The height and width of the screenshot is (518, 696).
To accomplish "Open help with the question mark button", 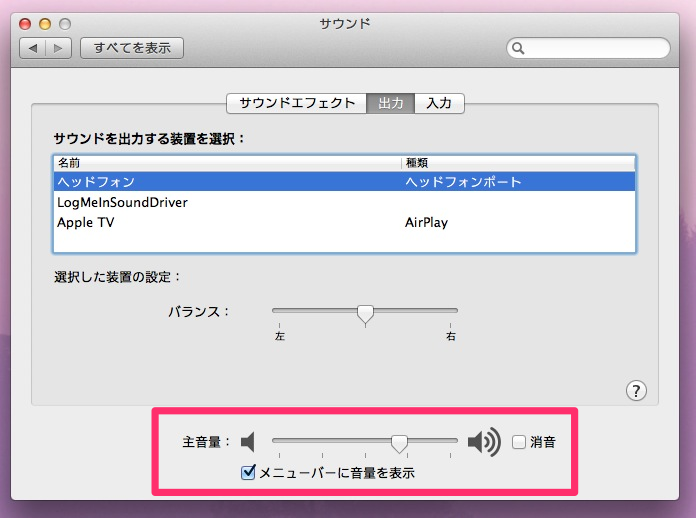I will point(636,391).
